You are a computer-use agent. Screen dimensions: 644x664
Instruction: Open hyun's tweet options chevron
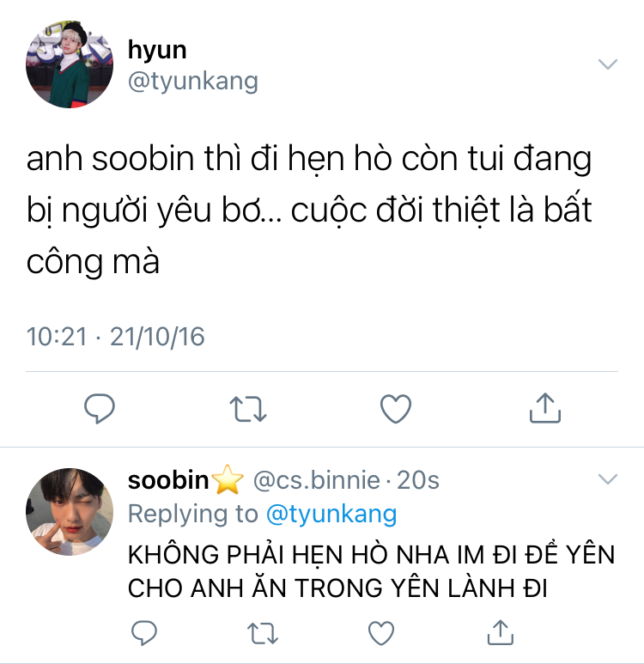pyautogui.click(x=608, y=64)
